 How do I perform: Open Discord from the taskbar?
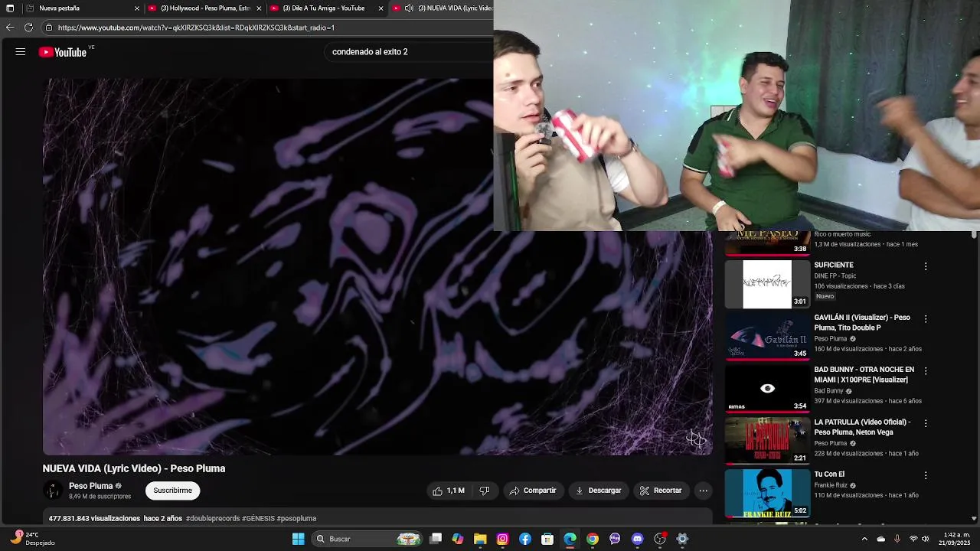pos(637,539)
